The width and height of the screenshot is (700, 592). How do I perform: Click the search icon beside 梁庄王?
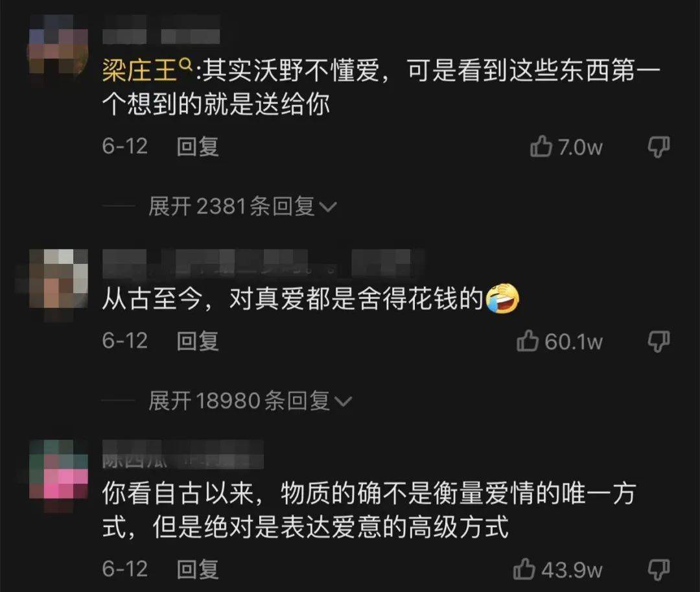tap(185, 65)
